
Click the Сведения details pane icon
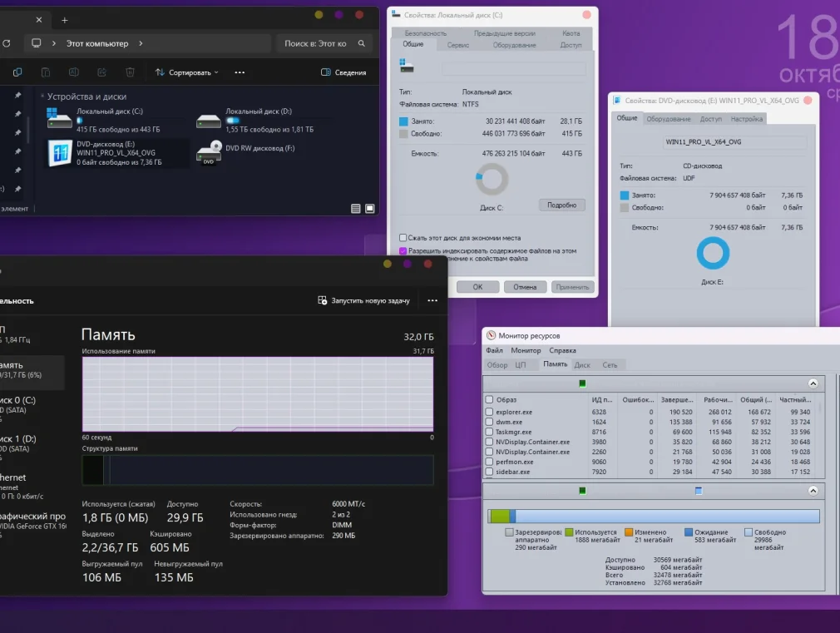tap(343, 72)
